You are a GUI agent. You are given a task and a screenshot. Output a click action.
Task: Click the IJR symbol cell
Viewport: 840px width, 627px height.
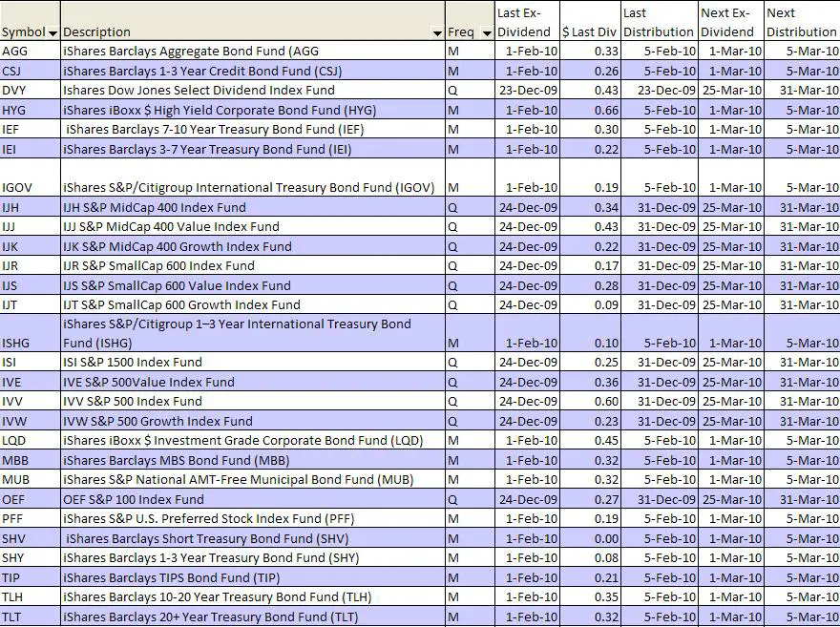pos(31,265)
